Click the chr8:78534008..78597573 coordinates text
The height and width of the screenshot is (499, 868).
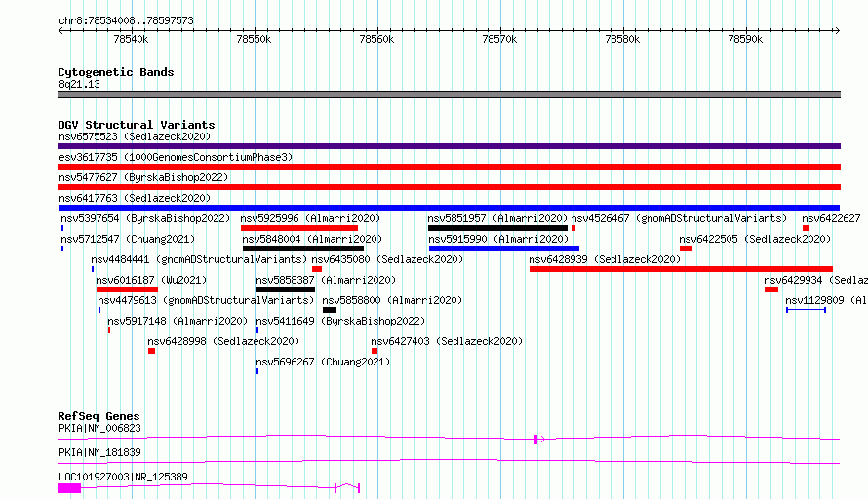126,21
